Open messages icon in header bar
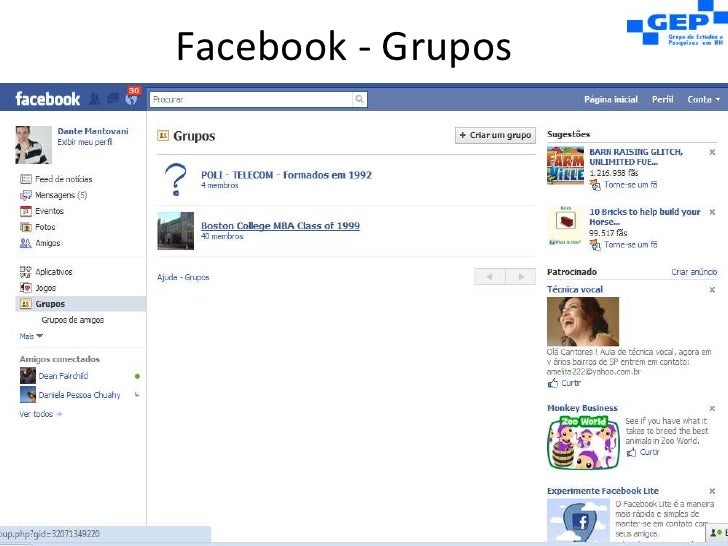The height and width of the screenshot is (546, 728). [112, 98]
